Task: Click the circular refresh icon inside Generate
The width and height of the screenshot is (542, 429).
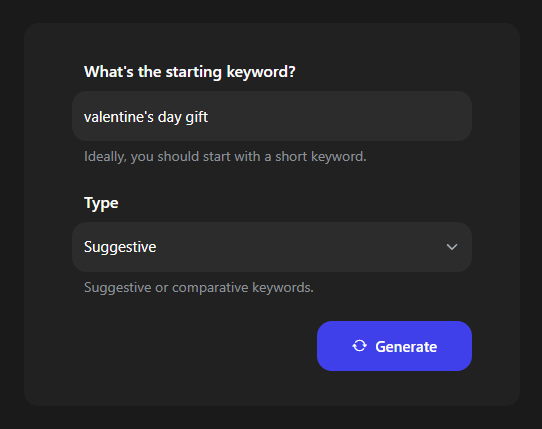Action: point(359,346)
